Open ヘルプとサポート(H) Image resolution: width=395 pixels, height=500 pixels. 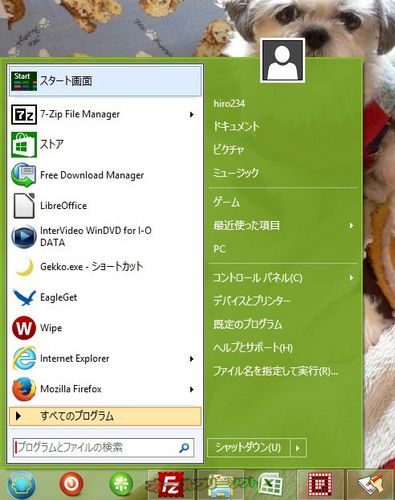coord(253,348)
